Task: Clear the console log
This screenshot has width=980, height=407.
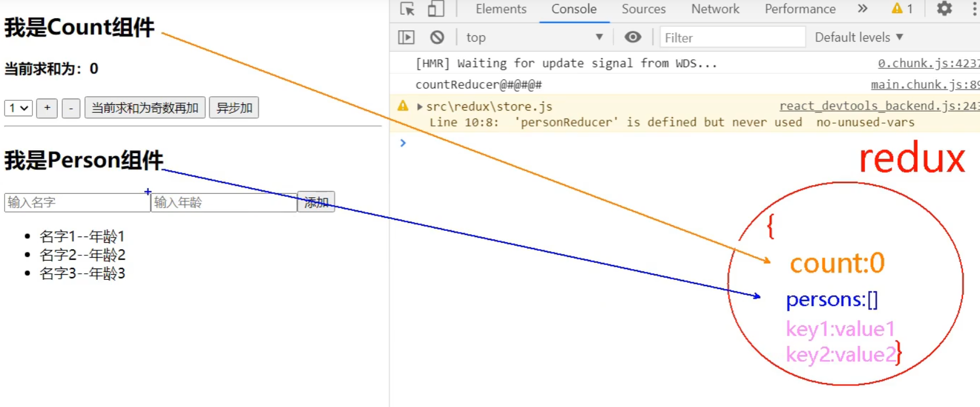Action: point(437,38)
